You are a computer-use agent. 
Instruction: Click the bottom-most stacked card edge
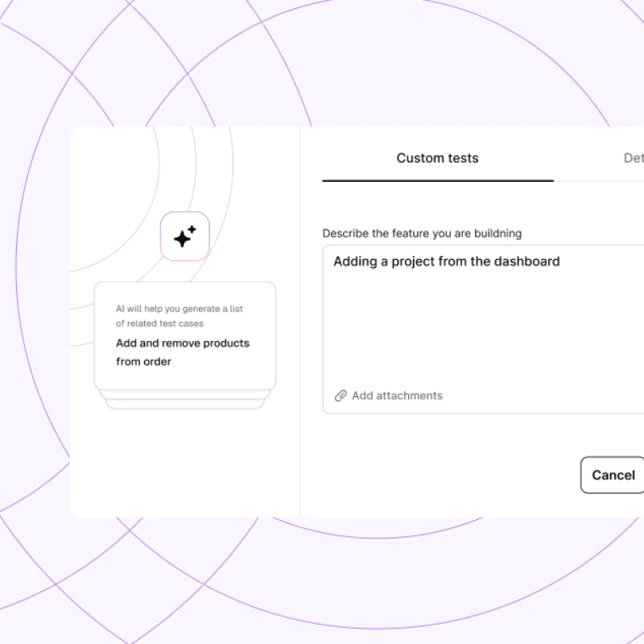coord(185,405)
